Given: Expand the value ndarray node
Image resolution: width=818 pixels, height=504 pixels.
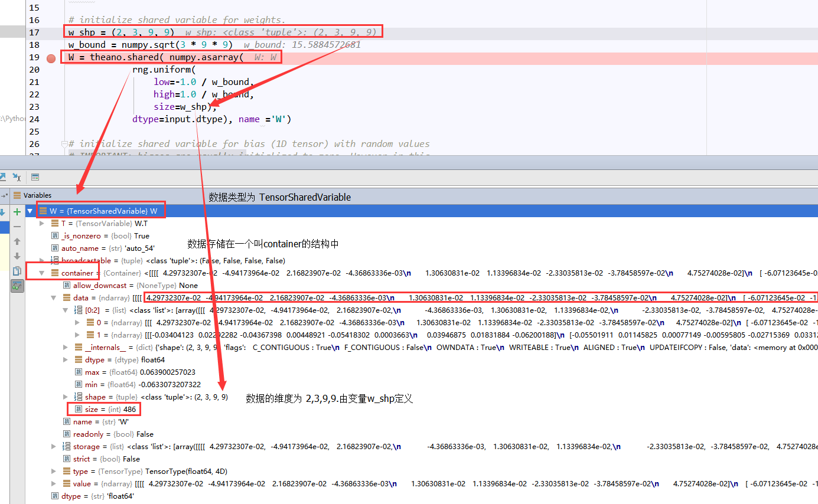Looking at the screenshot, I should pos(54,483).
